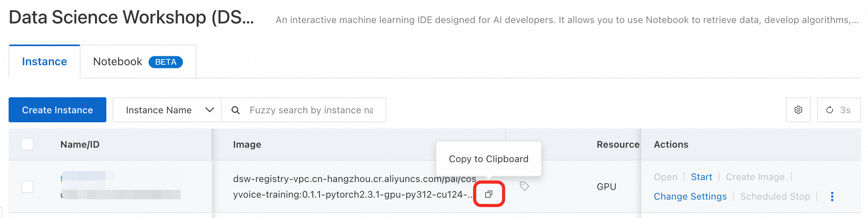Click the tag icon beside image

pos(524,186)
